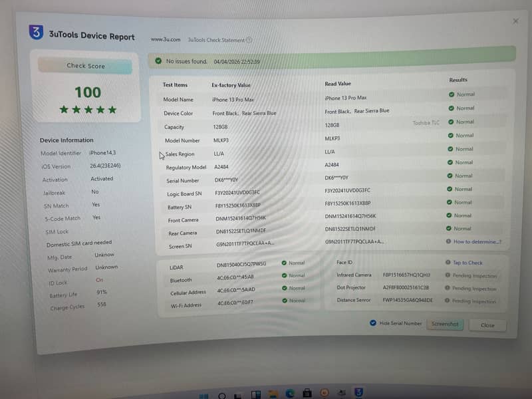Click the Ex-factory Value column header
The image size is (532, 399).
coord(231,85)
